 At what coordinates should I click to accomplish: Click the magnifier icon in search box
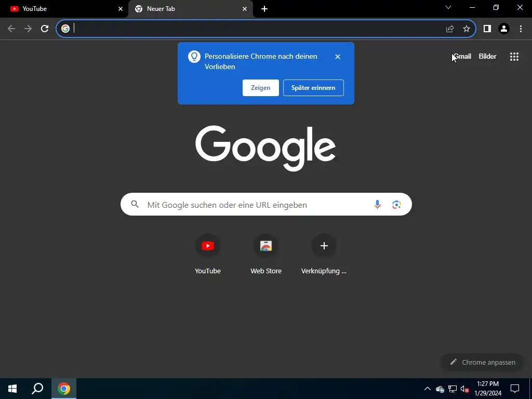point(135,204)
